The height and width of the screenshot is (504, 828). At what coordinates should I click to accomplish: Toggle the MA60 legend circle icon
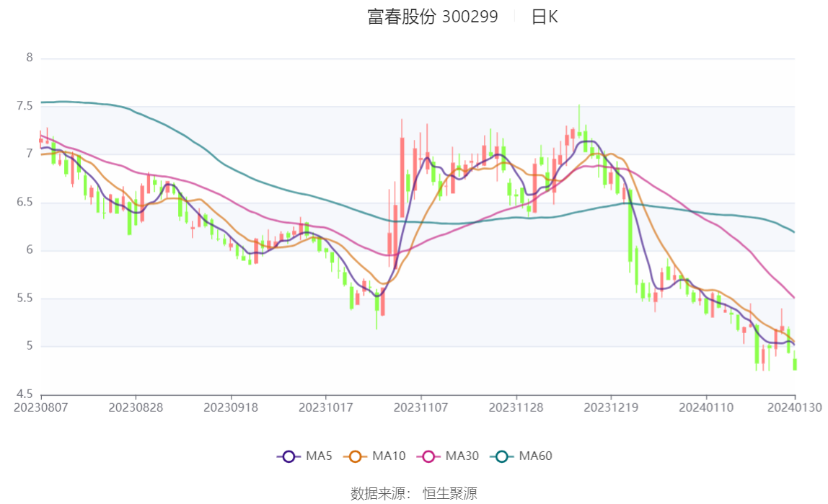click(x=502, y=456)
